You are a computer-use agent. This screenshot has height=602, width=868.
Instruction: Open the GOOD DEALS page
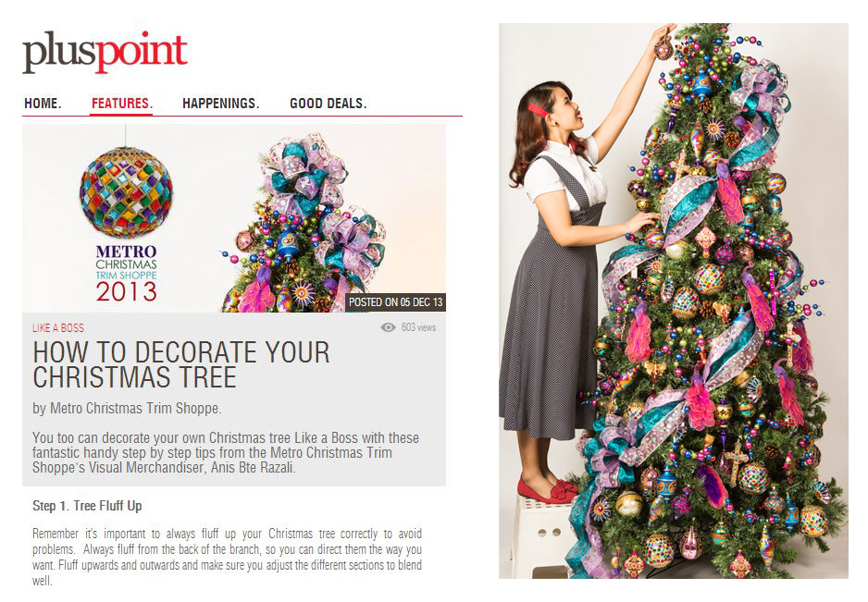(x=329, y=104)
